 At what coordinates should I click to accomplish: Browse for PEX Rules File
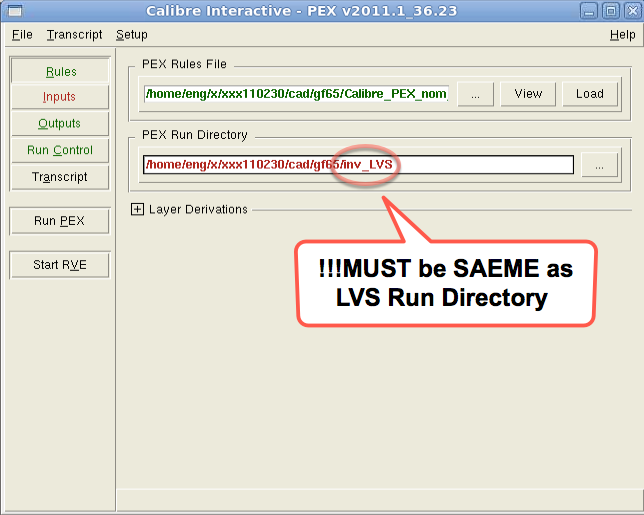pyautogui.click(x=476, y=94)
